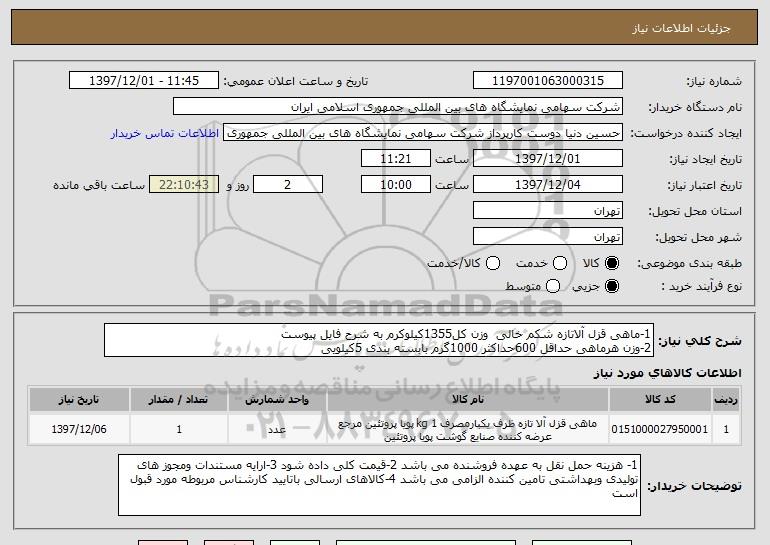
Task: Select the جزیی purchase type radio
Action: tap(611, 286)
